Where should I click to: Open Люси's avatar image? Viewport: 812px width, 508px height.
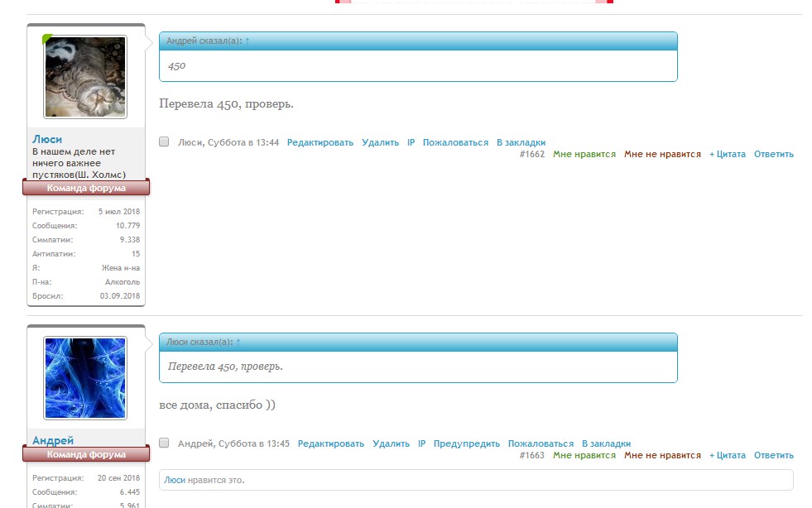click(84, 76)
